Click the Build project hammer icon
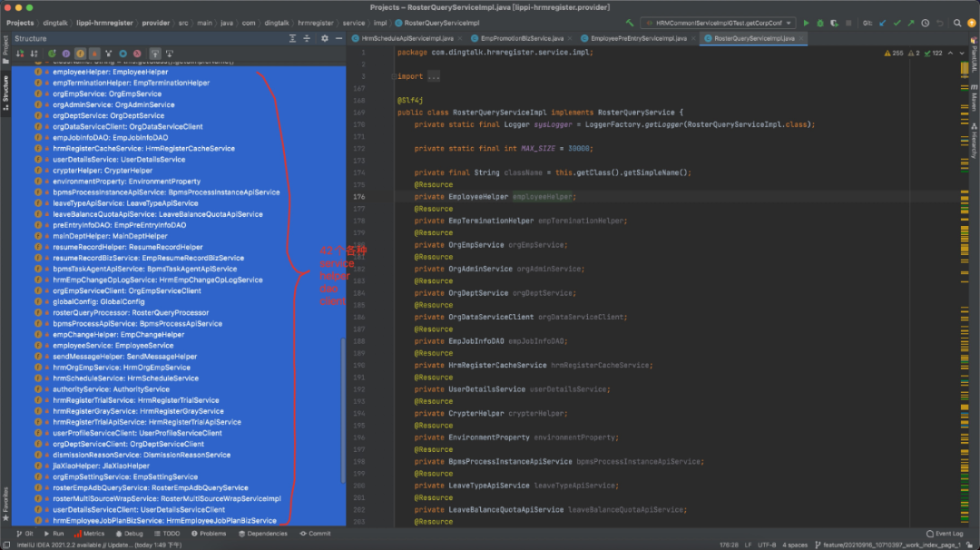 pyautogui.click(x=630, y=23)
